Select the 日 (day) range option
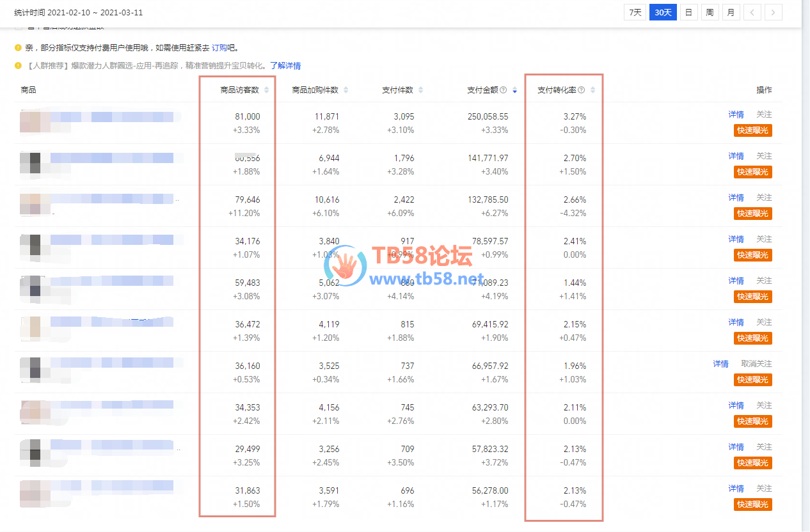Viewport: 810px width, 532px height. point(689,12)
